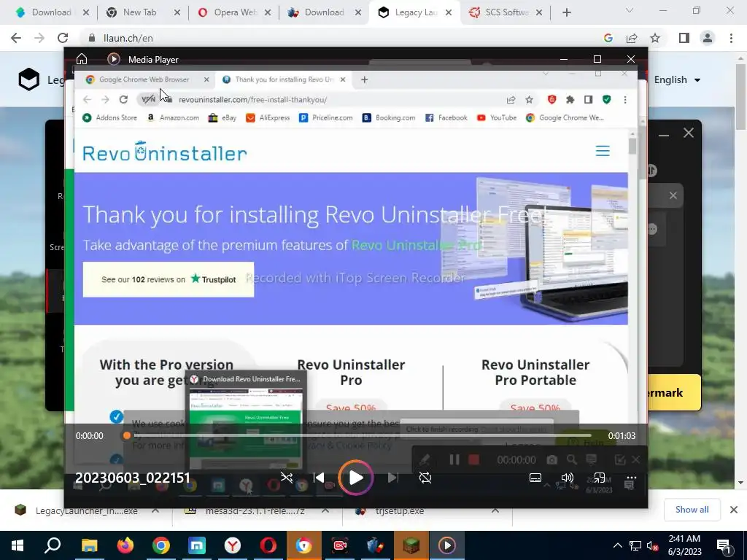Screen dimensions: 747x560
Task: Go back in the Chrome browser
Action: 16,38
